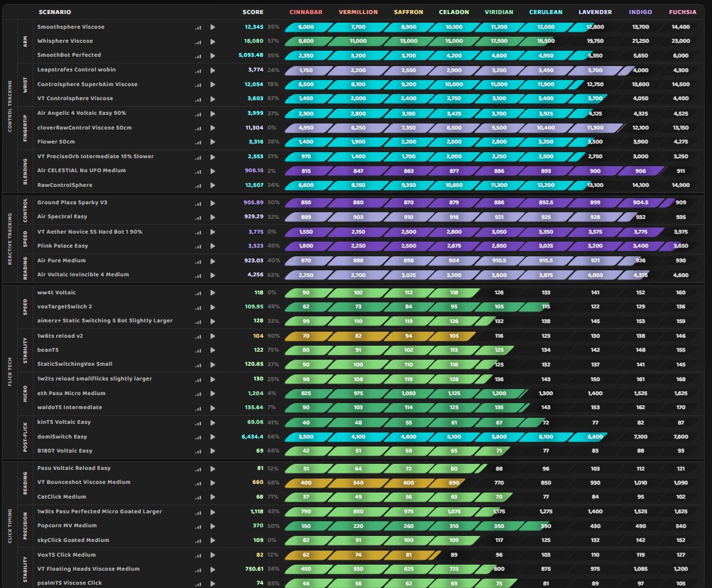Screen dimensions: 712x588
Task: Show stats graph for Leapstrafes Control wobin
Action: point(198,70)
